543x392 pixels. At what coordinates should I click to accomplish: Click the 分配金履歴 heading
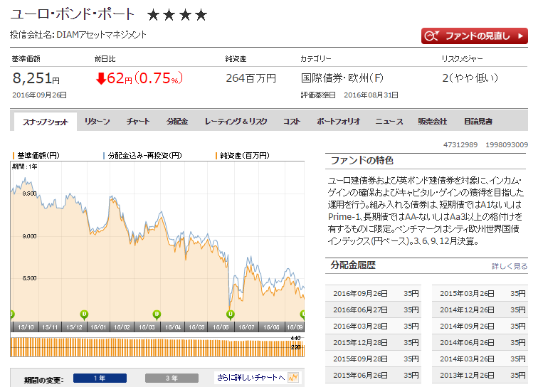(x=353, y=265)
